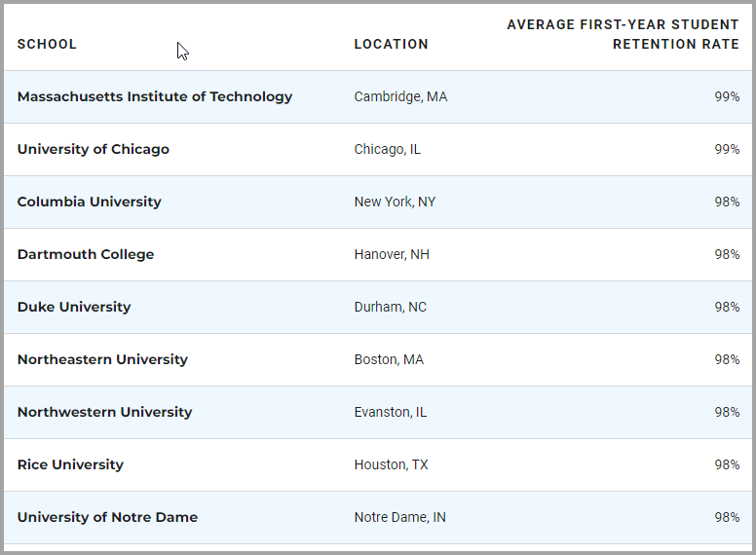Click the 98% rate for Rice University

coord(727,464)
